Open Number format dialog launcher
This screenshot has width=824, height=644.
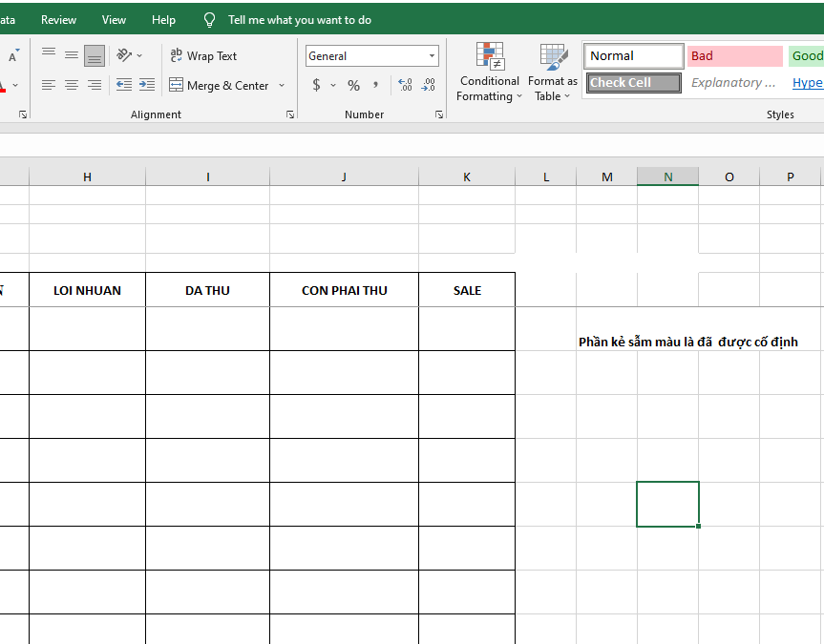click(x=439, y=114)
